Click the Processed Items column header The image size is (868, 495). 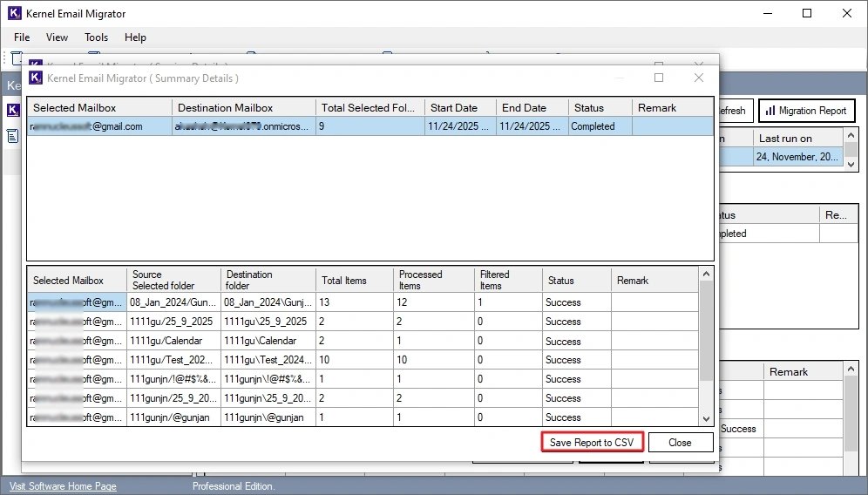click(x=434, y=280)
